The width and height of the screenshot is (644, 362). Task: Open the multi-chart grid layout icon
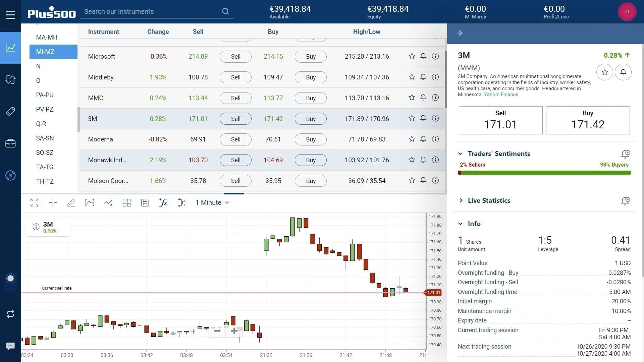pos(126,202)
